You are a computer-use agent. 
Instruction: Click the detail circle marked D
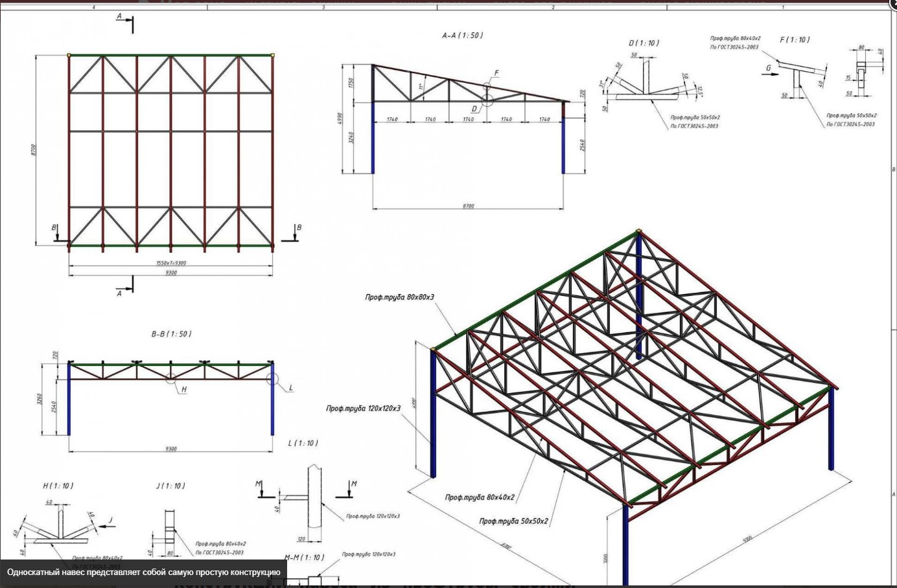487,100
